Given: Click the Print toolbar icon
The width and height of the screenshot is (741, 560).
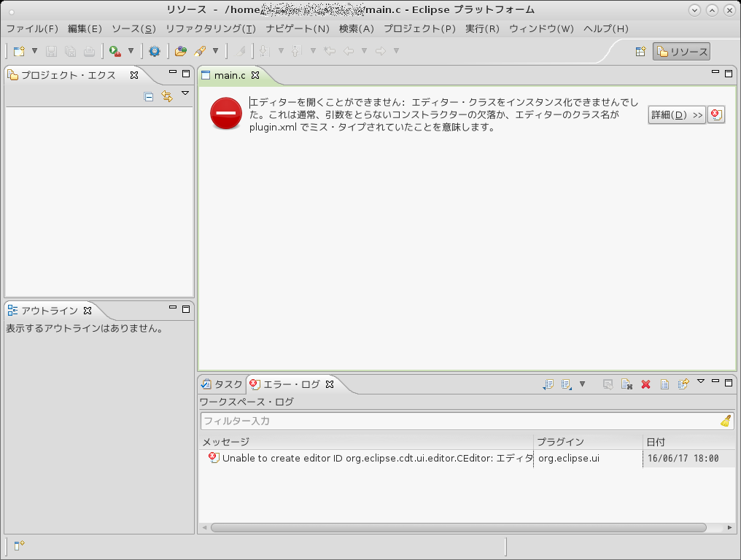Looking at the screenshot, I should tap(89, 51).
